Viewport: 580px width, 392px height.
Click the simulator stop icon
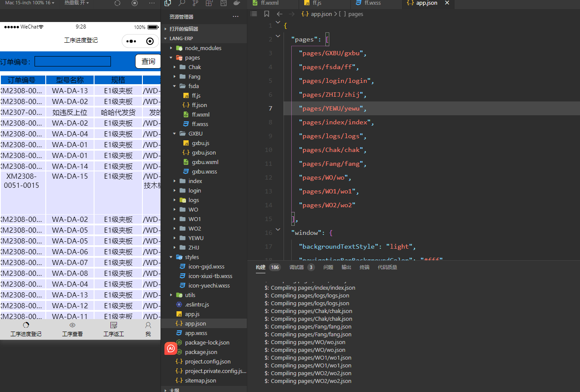point(135,3)
